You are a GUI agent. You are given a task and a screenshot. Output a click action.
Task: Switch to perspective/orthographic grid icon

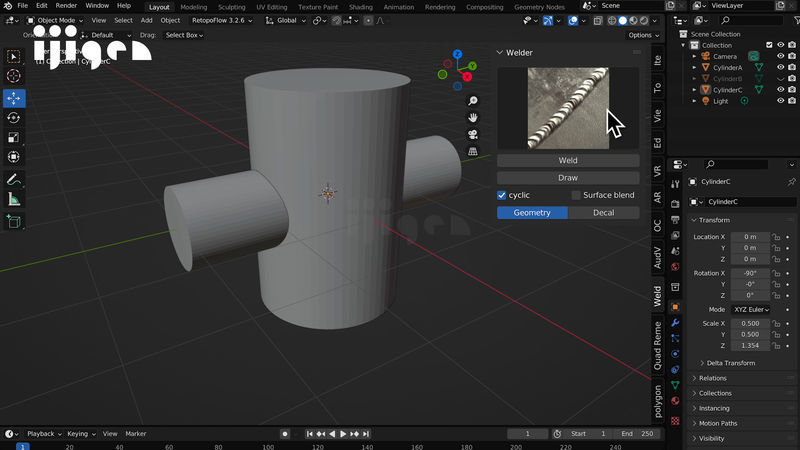pyautogui.click(x=473, y=151)
